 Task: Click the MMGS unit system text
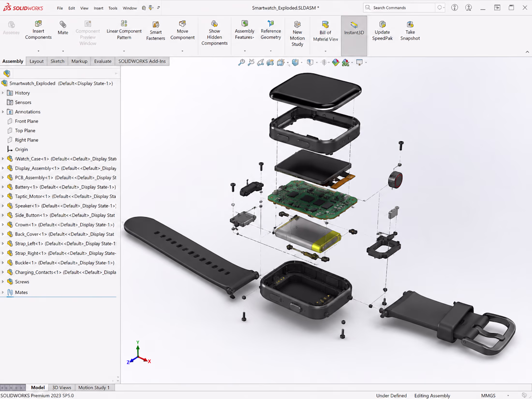[488, 396]
